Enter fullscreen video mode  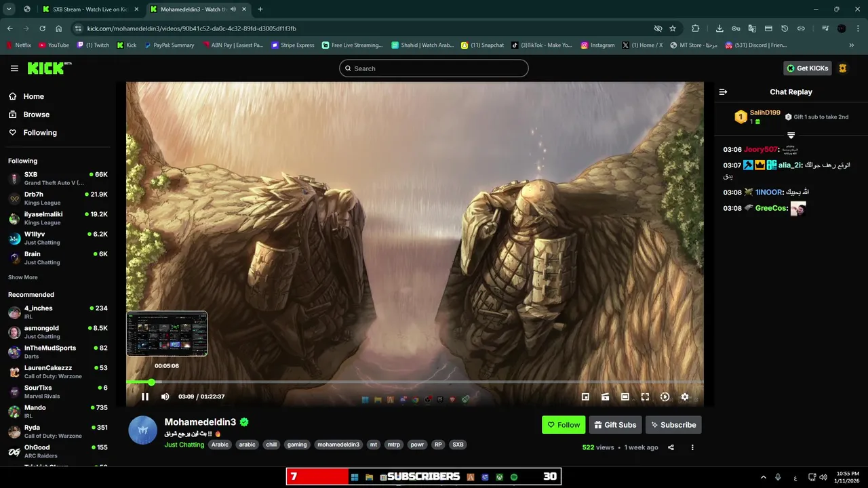pos(645,397)
